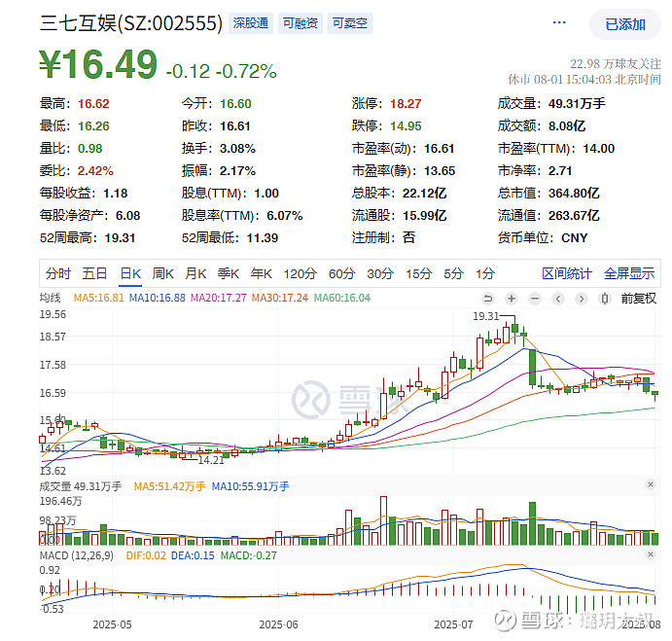The height and width of the screenshot is (641, 672).
Task: Click the 股息率(TTM) value 6.07%
Action: coord(285,216)
